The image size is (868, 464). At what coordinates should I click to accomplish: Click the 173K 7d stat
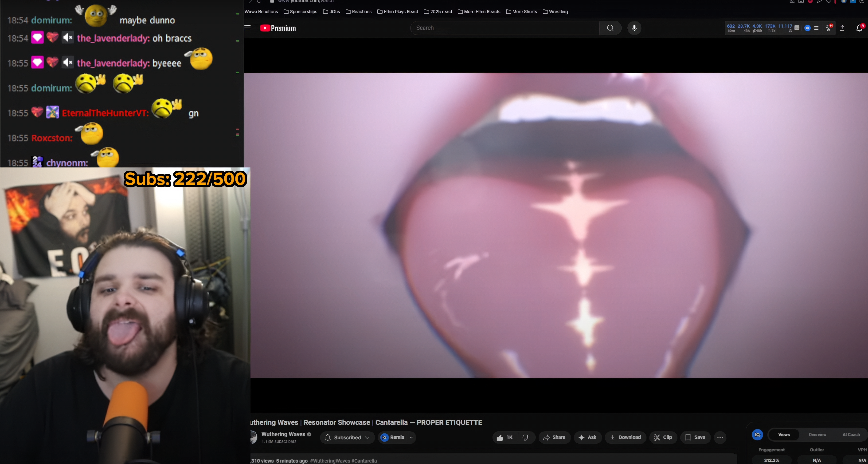pyautogui.click(x=770, y=28)
